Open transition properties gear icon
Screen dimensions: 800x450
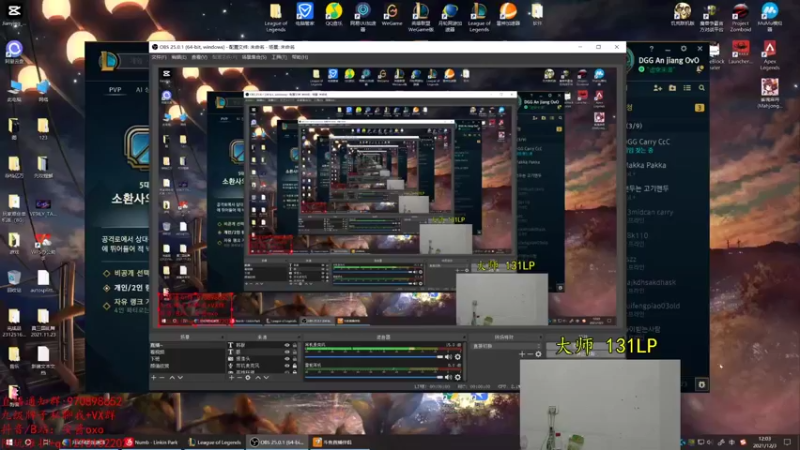538,354
